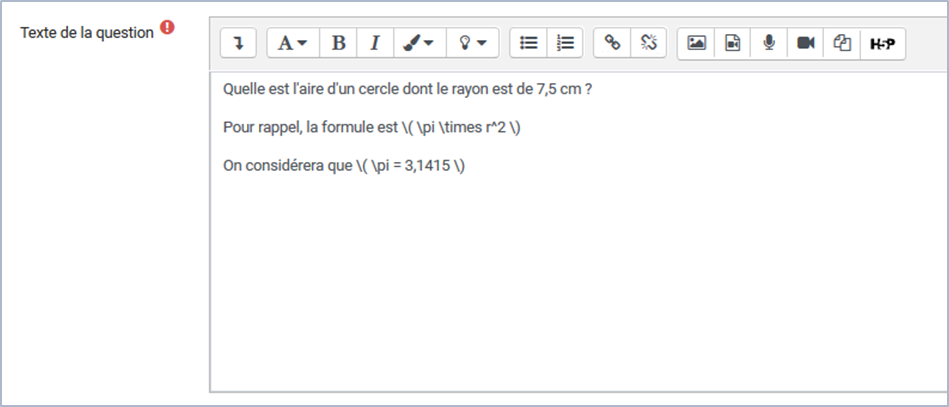Record video with the camera icon

(x=806, y=43)
